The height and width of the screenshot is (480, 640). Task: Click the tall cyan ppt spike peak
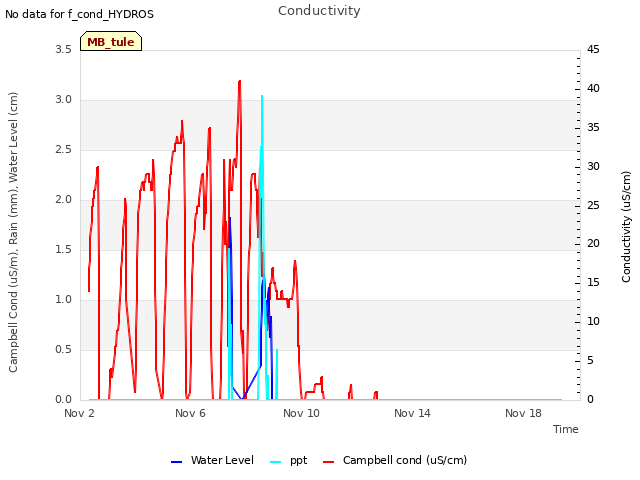262,96
